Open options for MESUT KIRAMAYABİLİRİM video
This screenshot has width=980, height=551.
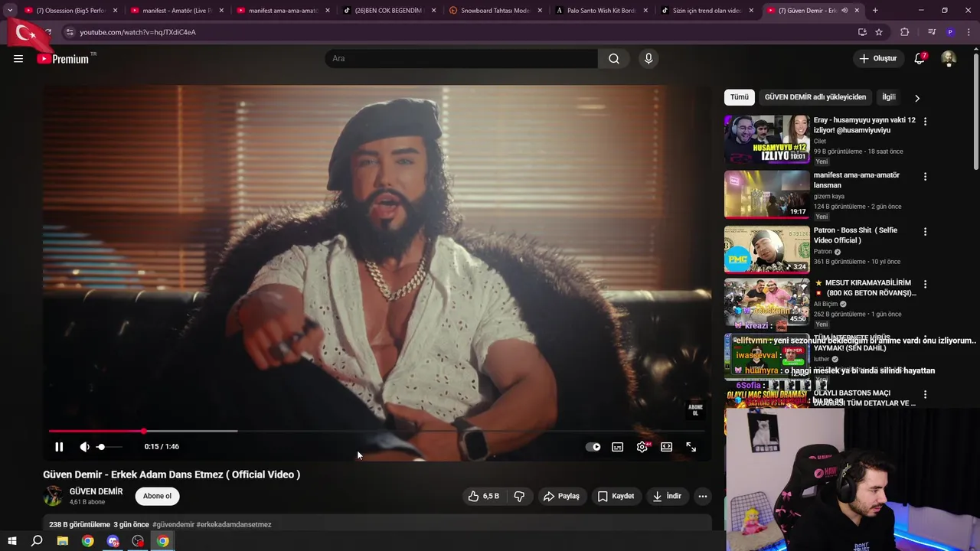coord(925,284)
